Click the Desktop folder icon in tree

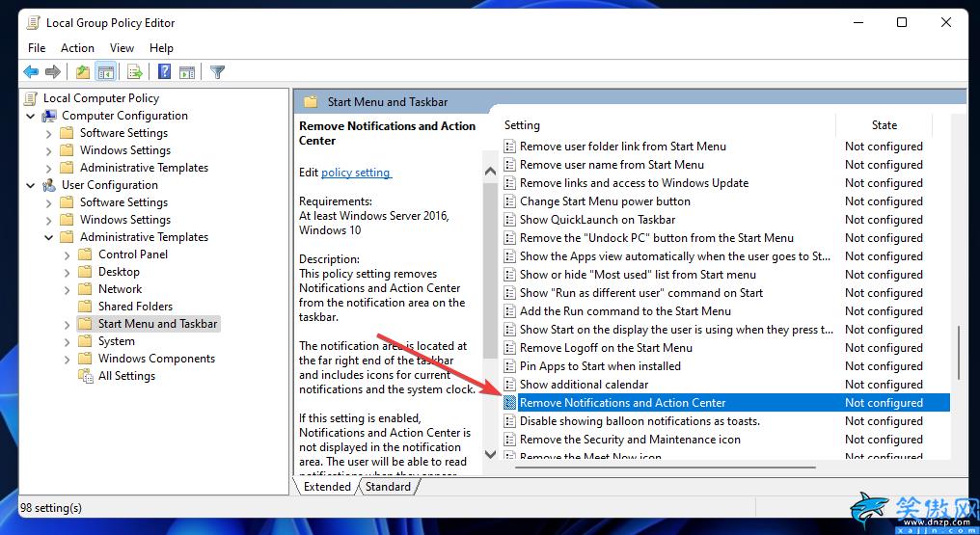pyautogui.click(x=85, y=272)
